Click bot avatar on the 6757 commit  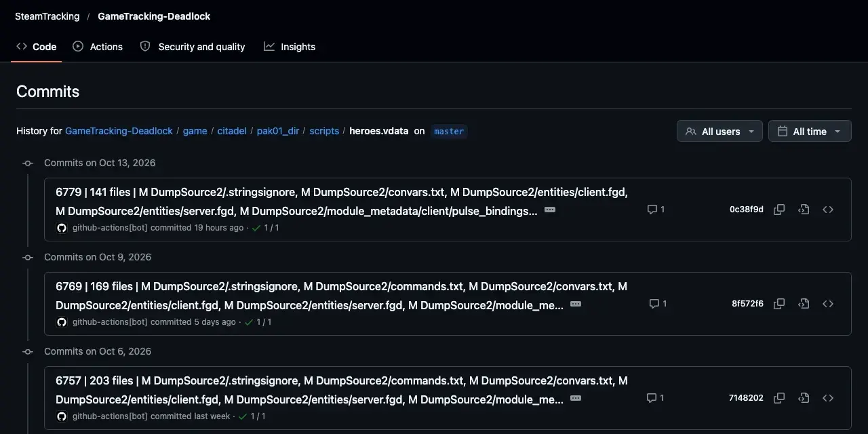[x=62, y=416]
